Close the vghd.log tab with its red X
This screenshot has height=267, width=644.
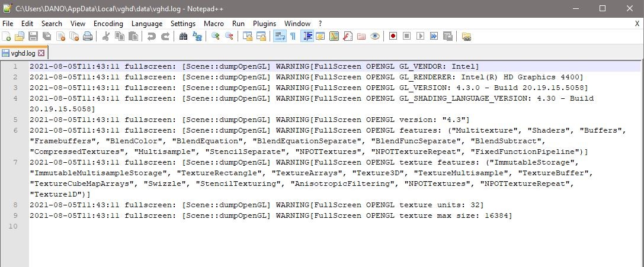(x=41, y=53)
